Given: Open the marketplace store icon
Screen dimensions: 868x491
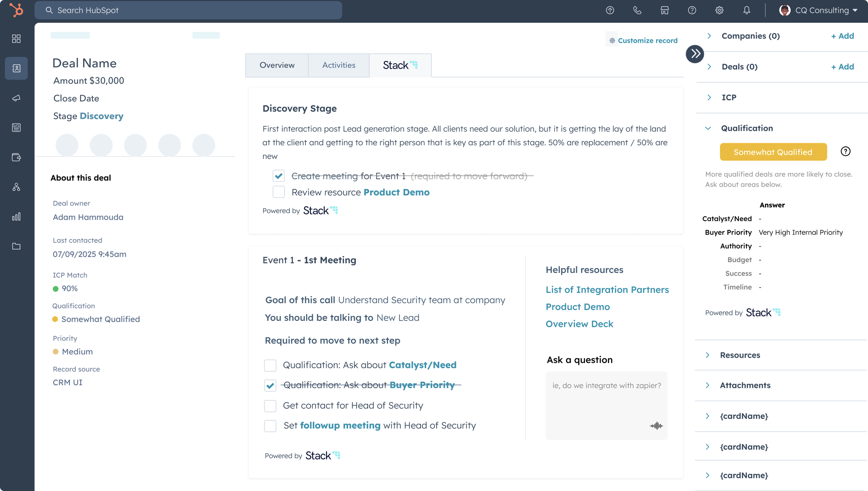Looking at the screenshot, I should click(x=664, y=10).
